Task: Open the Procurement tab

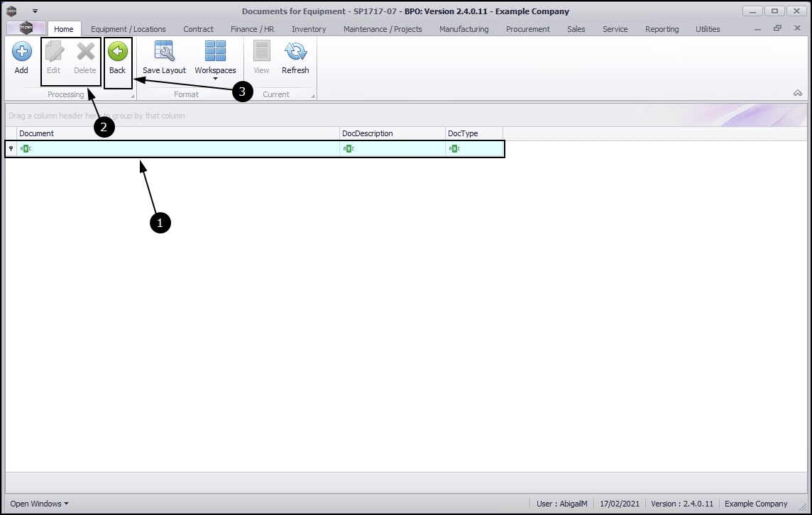Action: tap(527, 29)
